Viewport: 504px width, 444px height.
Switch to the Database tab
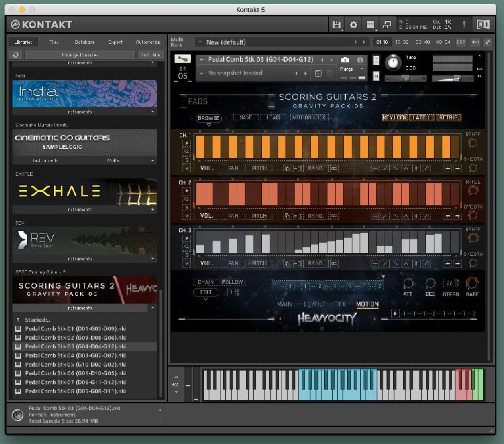[x=85, y=42]
